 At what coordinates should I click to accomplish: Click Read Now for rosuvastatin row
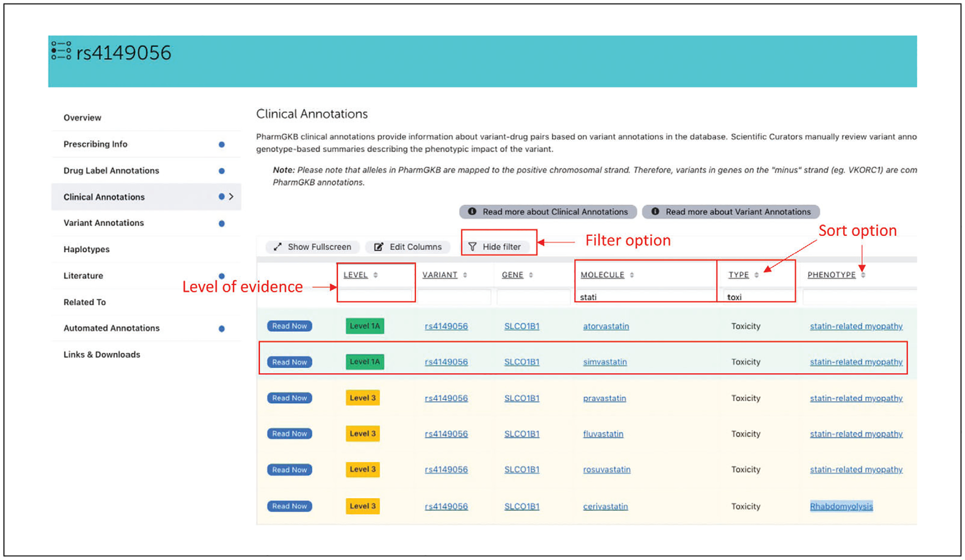tap(289, 470)
